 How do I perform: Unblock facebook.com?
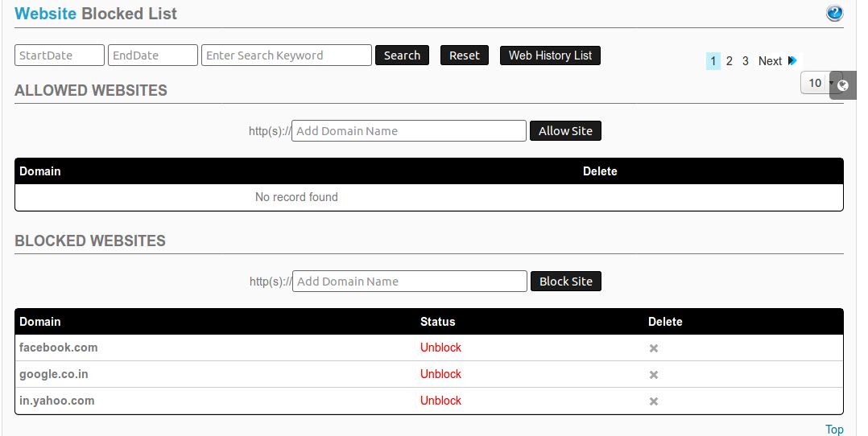(x=440, y=348)
